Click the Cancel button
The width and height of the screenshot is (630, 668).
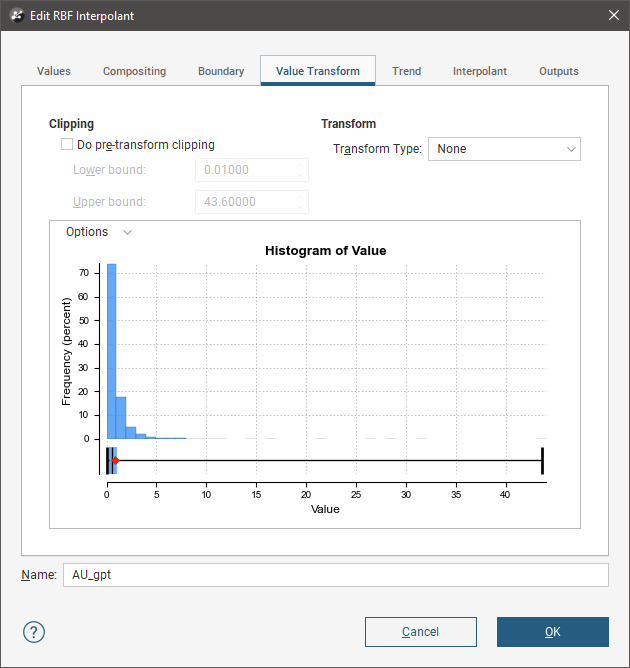click(420, 632)
